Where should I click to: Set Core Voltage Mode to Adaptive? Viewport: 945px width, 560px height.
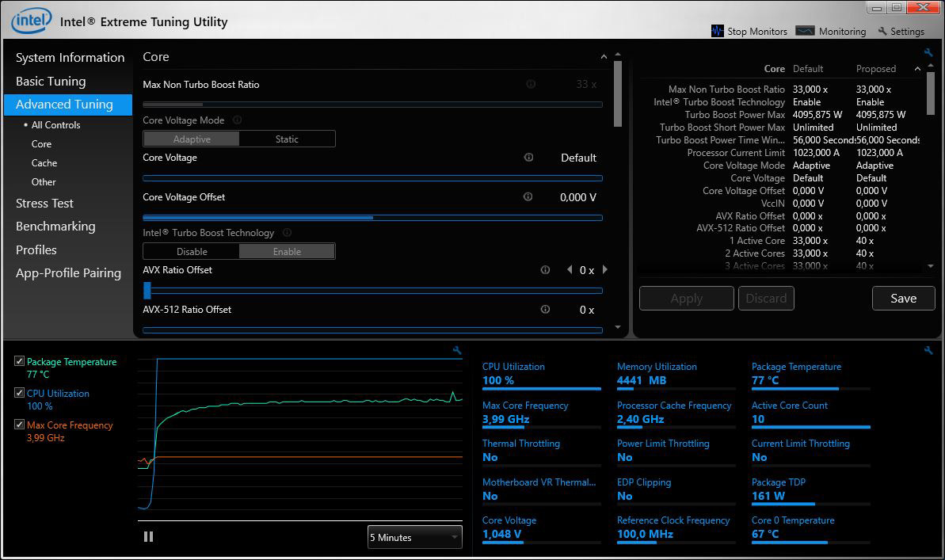tap(192, 139)
